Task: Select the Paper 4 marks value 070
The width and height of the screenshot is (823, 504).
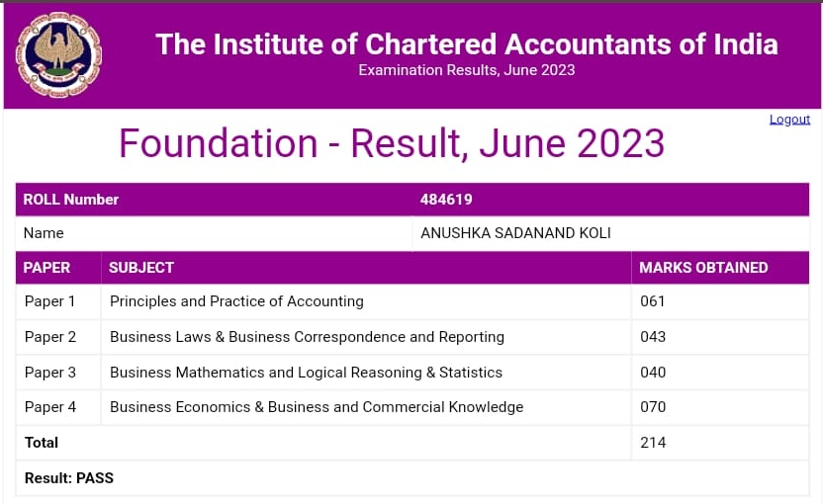Action: point(653,407)
